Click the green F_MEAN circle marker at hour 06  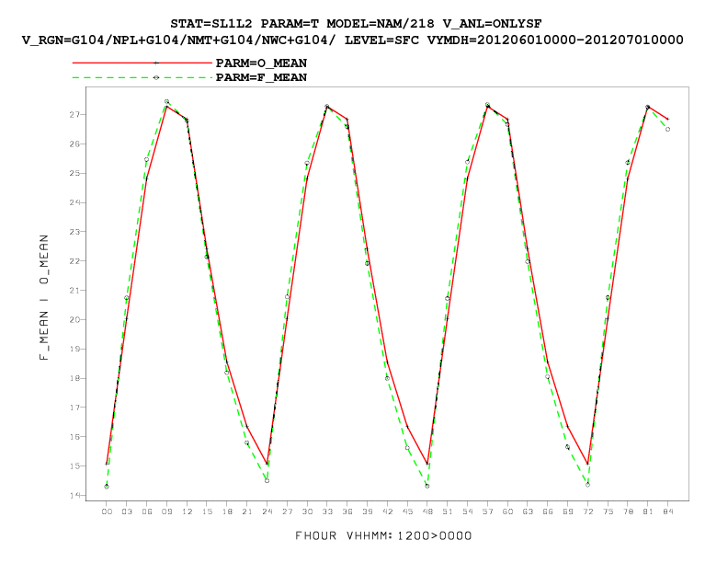click(147, 160)
